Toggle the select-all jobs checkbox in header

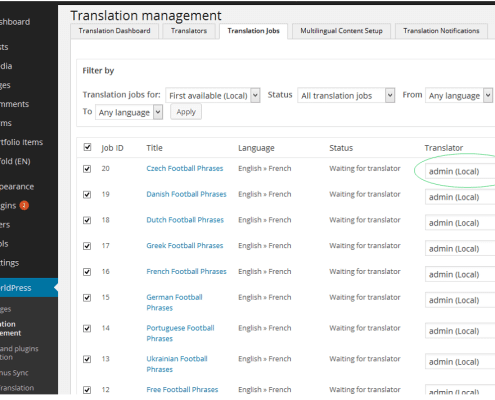[87, 147]
